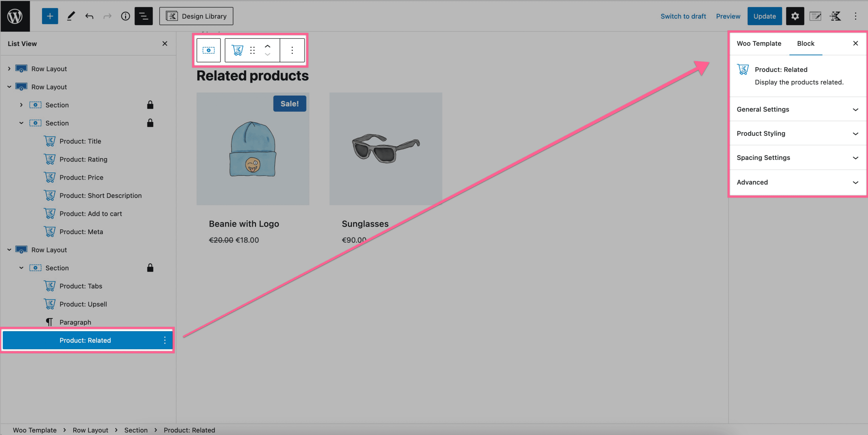Click the Sunglasses product image

click(x=386, y=149)
